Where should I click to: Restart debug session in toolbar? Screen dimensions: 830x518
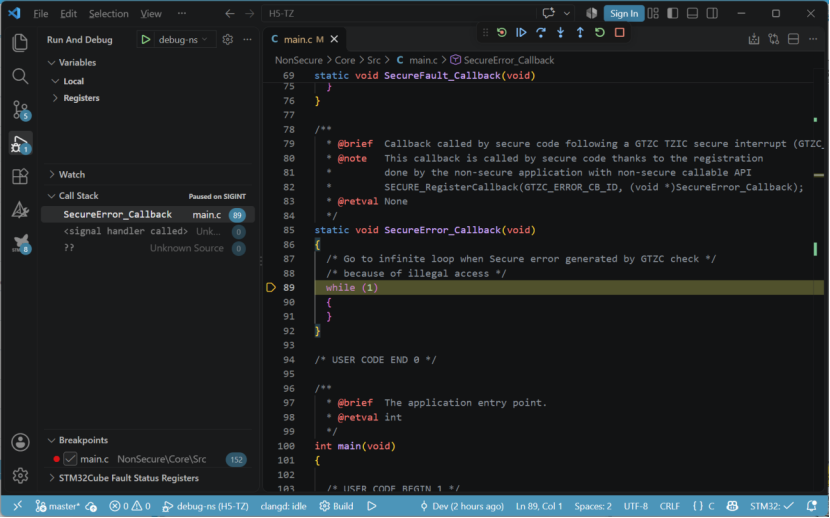(599, 32)
